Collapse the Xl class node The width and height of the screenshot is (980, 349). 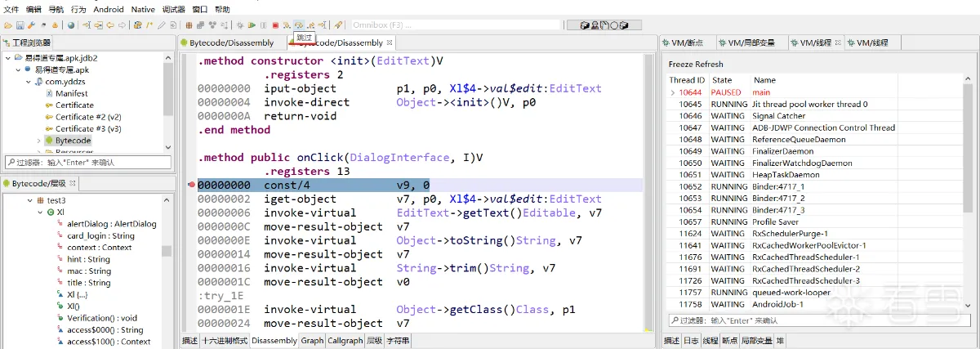[x=39, y=212]
